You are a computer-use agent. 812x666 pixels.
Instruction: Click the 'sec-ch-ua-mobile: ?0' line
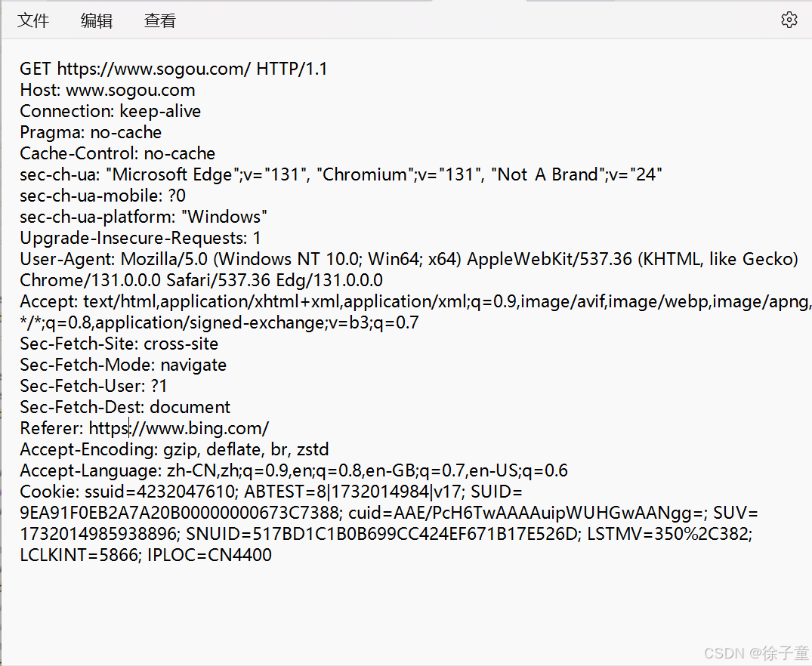click(x=103, y=196)
